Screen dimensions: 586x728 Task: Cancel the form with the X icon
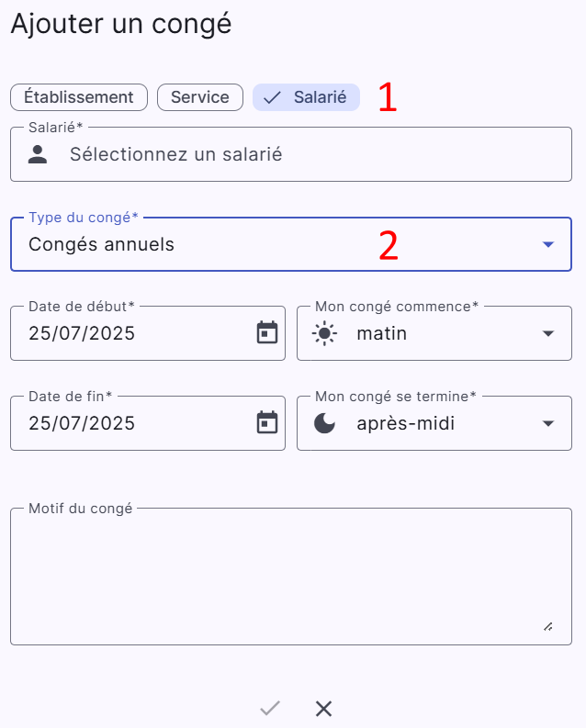(x=323, y=709)
